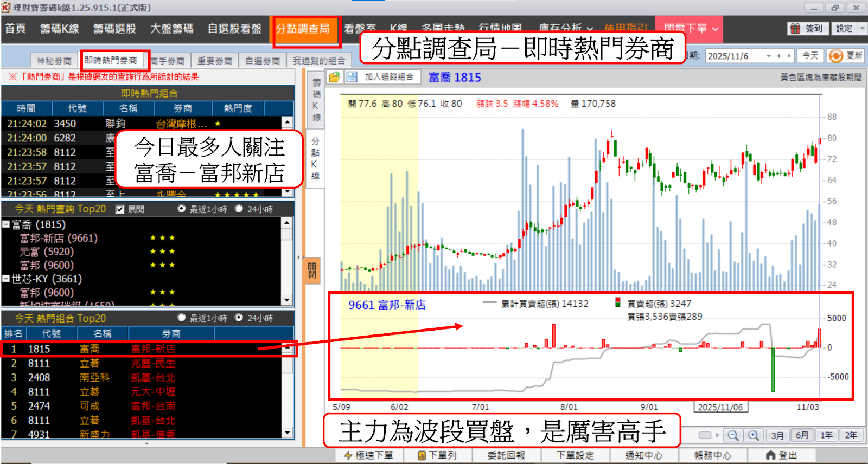Expand the 庫存分析 dropdown menu
Image resolution: width=868 pixels, height=464 pixels.
click(x=590, y=29)
